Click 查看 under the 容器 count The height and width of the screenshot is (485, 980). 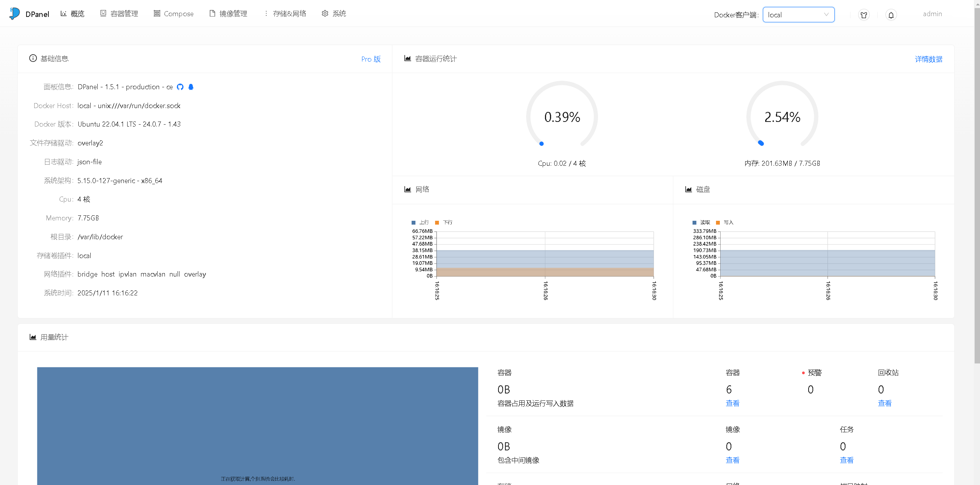[x=731, y=403]
